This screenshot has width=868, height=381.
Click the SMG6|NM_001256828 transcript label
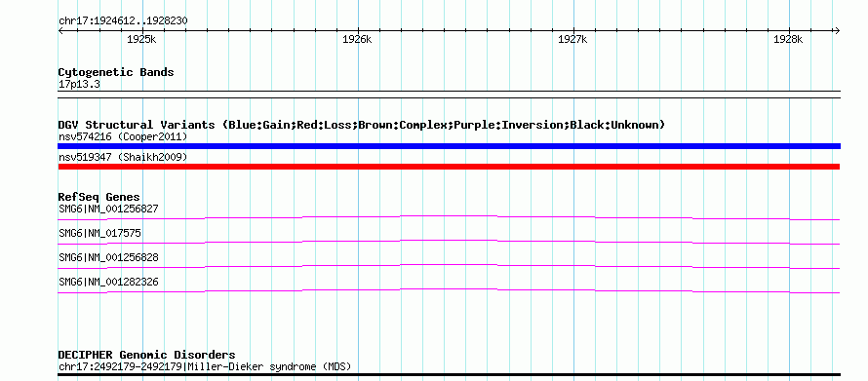[108, 257]
